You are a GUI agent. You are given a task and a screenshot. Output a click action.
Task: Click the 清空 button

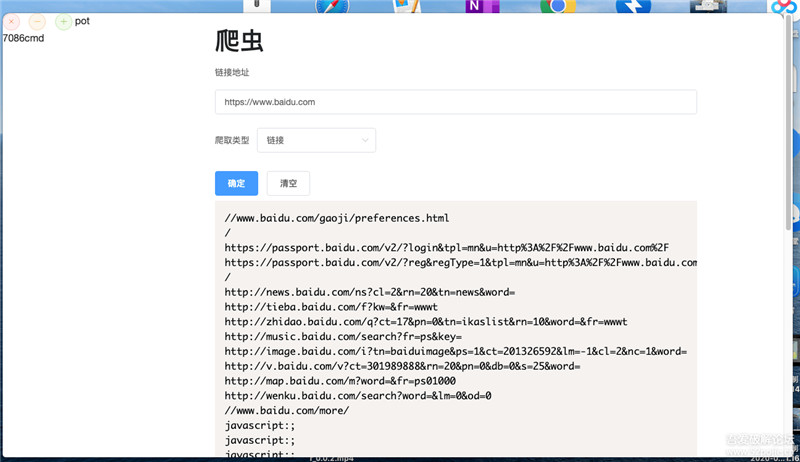pyautogui.click(x=288, y=183)
